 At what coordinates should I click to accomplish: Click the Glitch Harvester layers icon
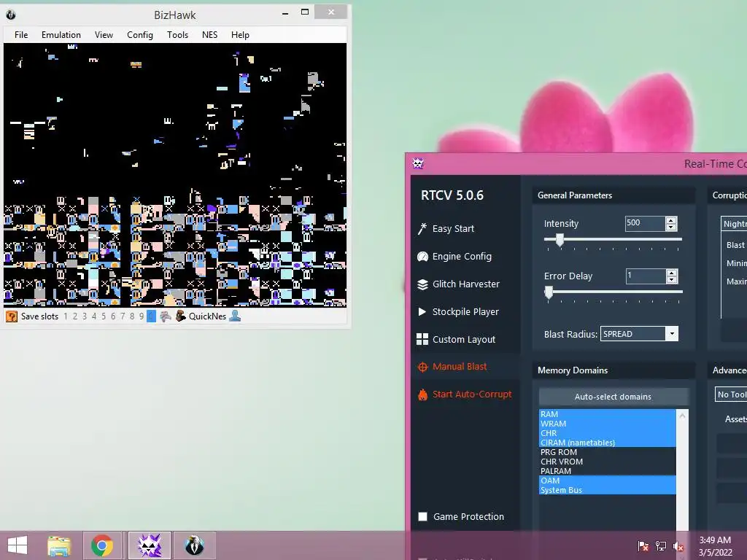pos(422,284)
